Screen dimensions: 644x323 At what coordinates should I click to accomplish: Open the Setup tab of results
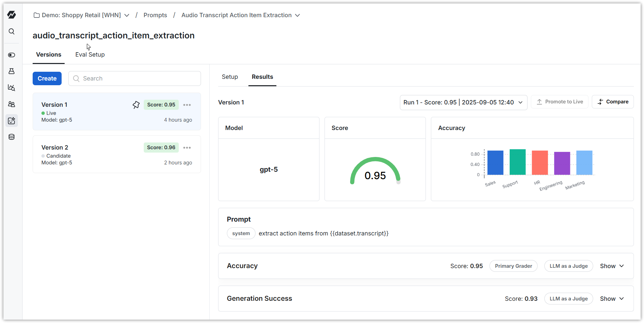coord(230,77)
